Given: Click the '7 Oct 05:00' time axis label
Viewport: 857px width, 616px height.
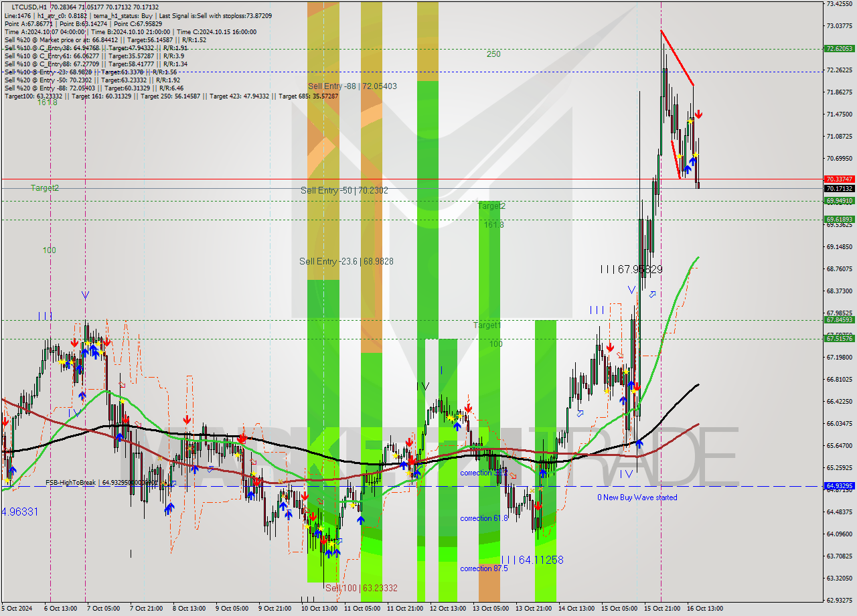Looking at the screenshot, I should pyautogui.click(x=104, y=609).
